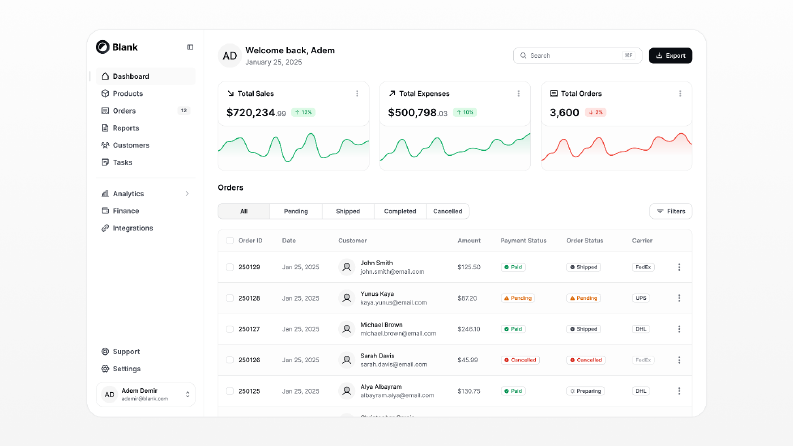
Task: Open row actions for John Smith's order
Action: coord(679,267)
